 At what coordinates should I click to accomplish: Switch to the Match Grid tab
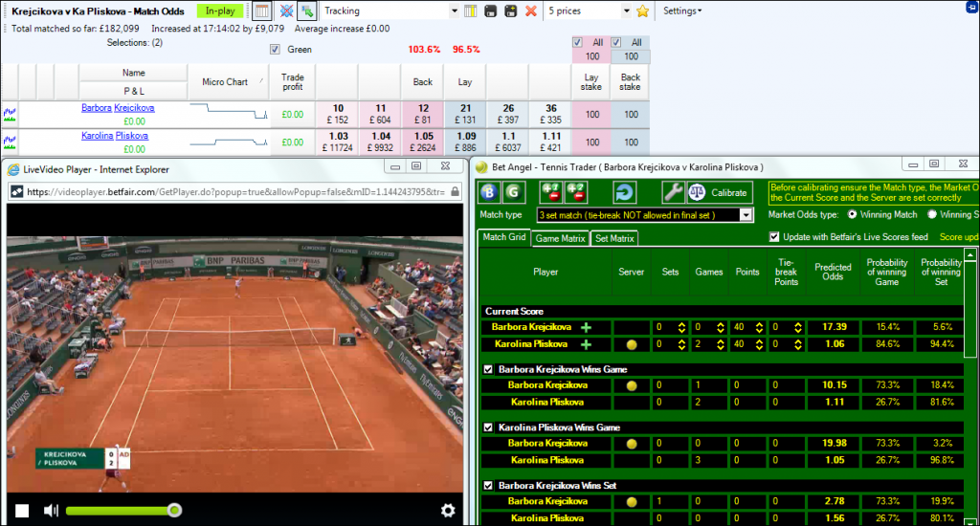coord(503,237)
